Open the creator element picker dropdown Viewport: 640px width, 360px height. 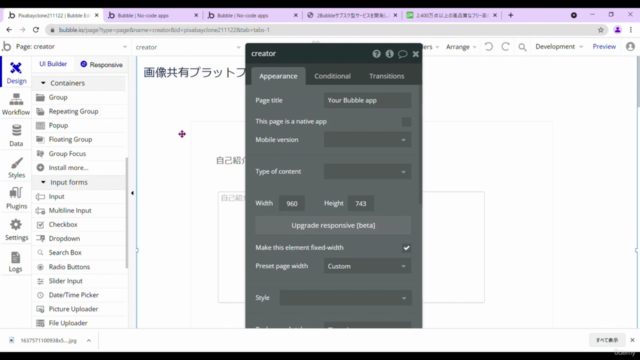[188, 47]
